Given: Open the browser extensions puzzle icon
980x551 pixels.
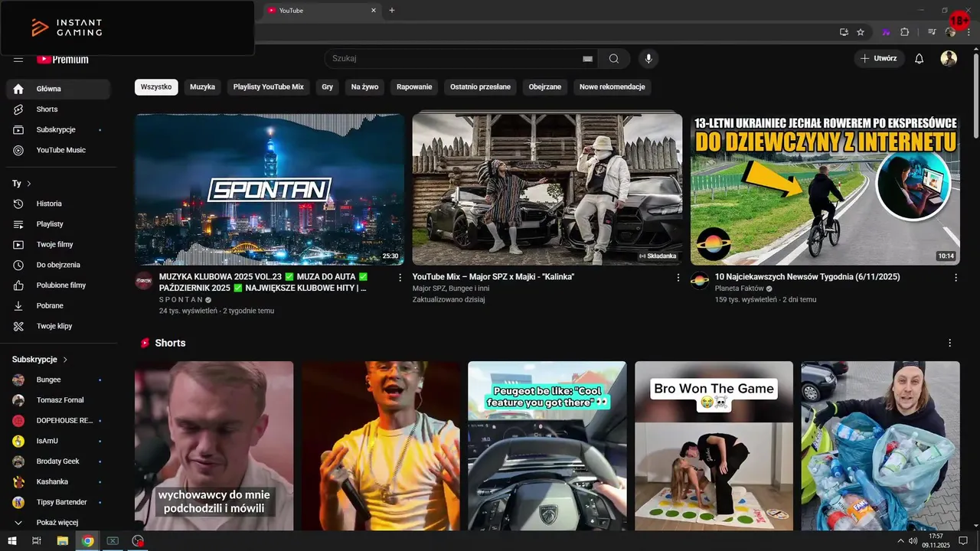Looking at the screenshot, I should point(904,32).
